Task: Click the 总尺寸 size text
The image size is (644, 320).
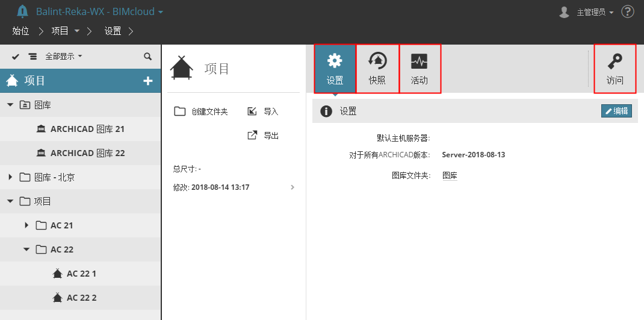Action: [x=187, y=169]
